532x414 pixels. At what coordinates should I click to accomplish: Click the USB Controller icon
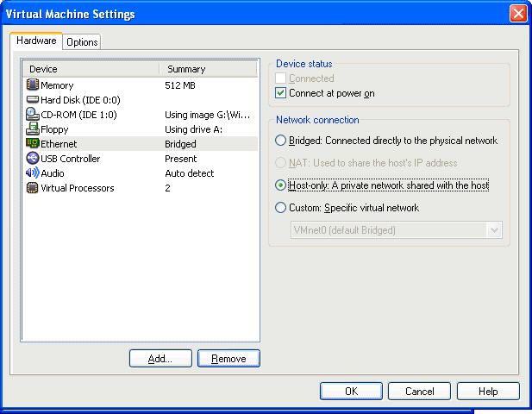[33, 159]
